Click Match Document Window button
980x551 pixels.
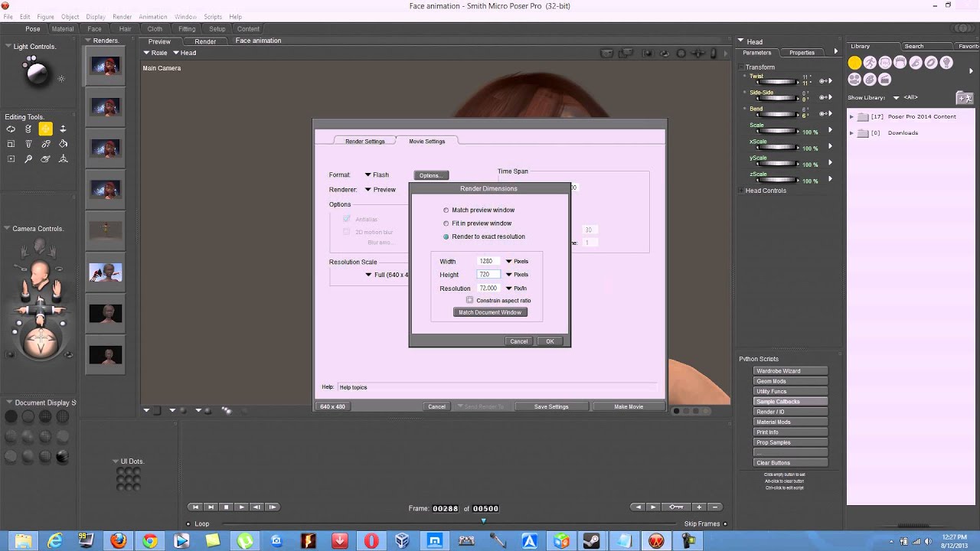click(490, 312)
